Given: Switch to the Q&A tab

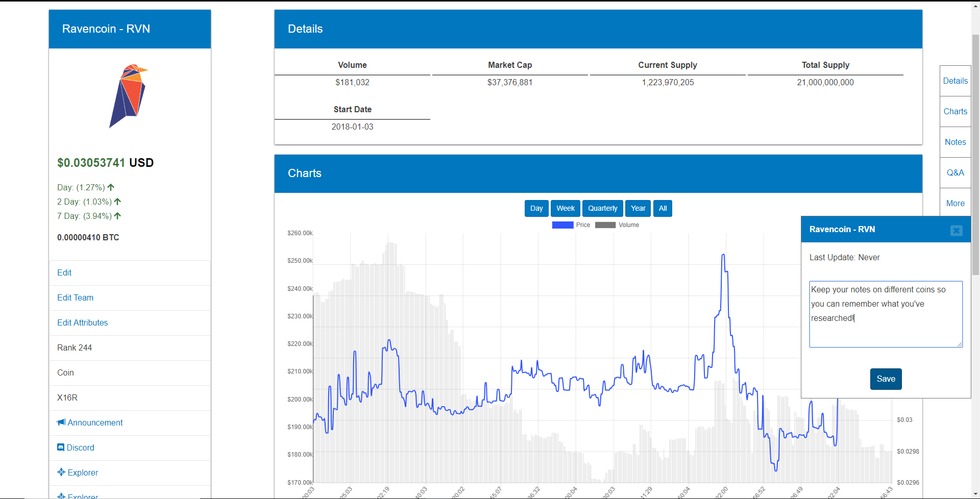Looking at the screenshot, I should pyautogui.click(x=954, y=172).
